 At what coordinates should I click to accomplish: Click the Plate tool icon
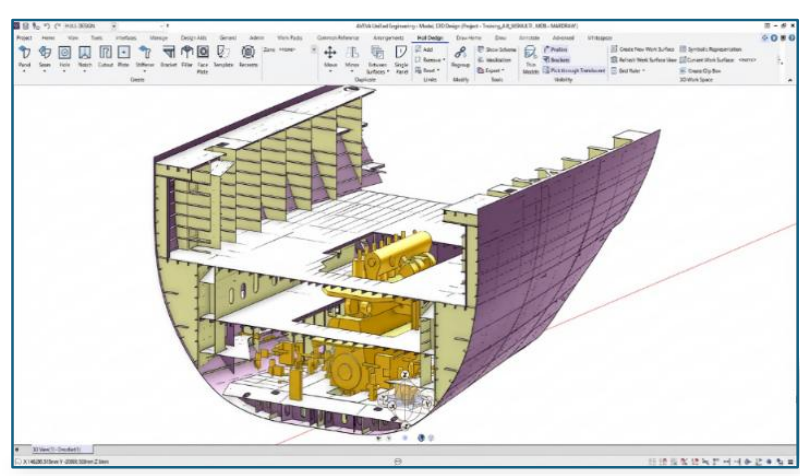(123, 52)
